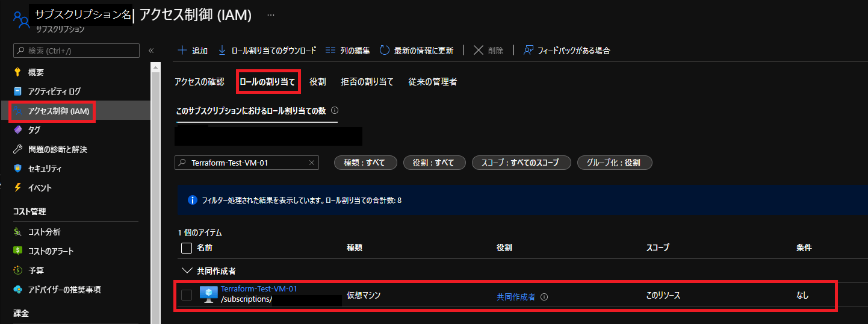Click the タグ tag icon
The height and width of the screenshot is (324, 868).
pyautogui.click(x=17, y=130)
